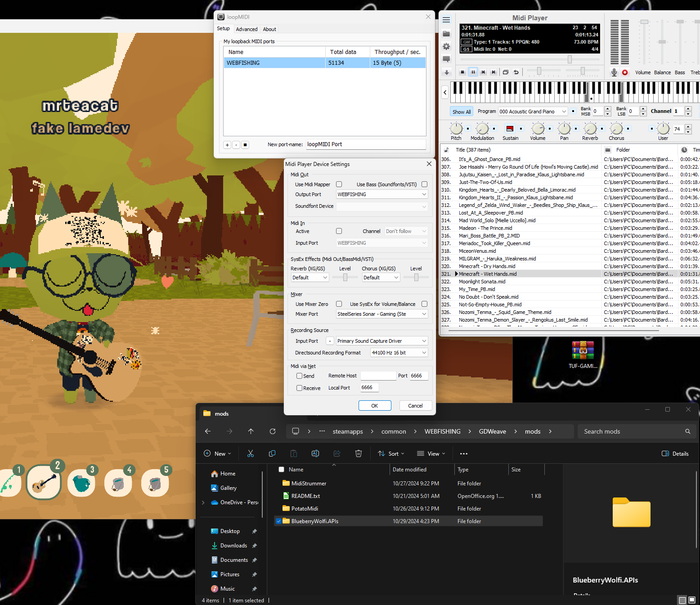700x605 pixels.
Task: Switch to the loopMIDI Setup tab
Action: (223, 29)
